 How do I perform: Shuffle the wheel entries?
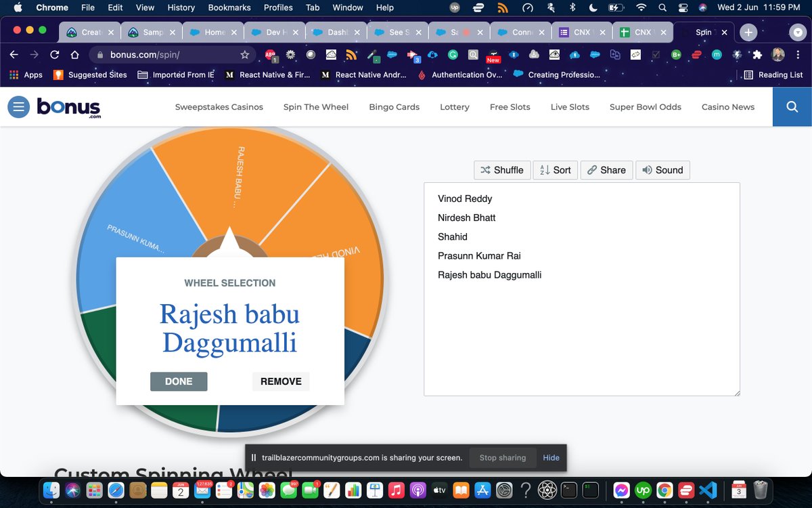pyautogui.click(x=502, y=170)
